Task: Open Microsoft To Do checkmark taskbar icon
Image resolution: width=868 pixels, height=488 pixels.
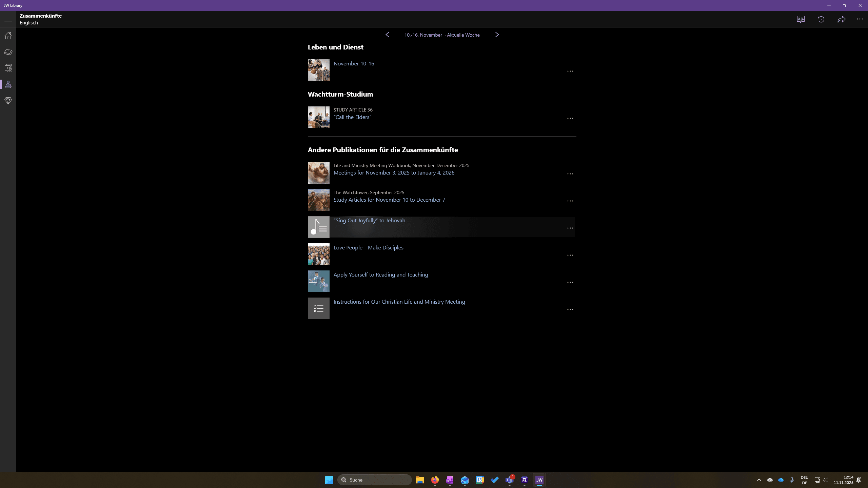Action: point(495,480)
